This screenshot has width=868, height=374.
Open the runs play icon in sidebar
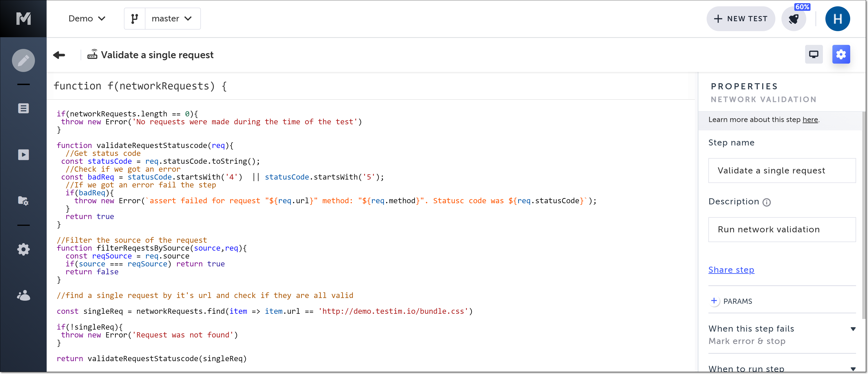point(23,155)
